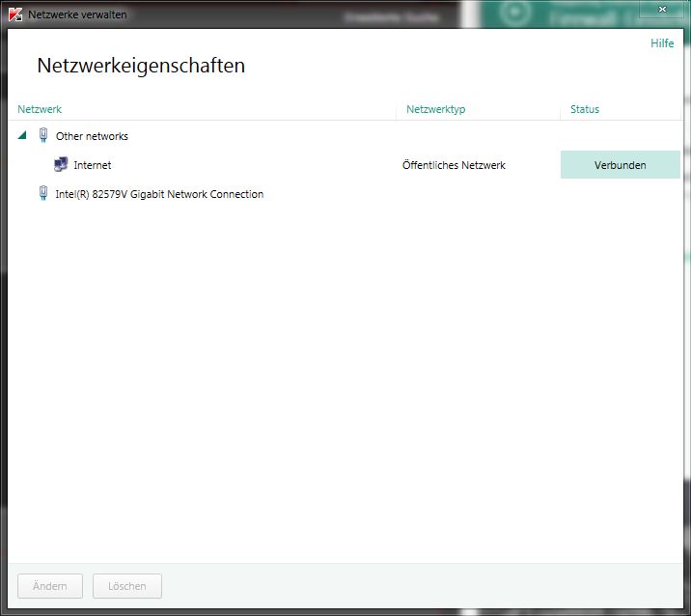The image size is (691, 616).
Task: Select the Internet network row
Action: [345, 165]
